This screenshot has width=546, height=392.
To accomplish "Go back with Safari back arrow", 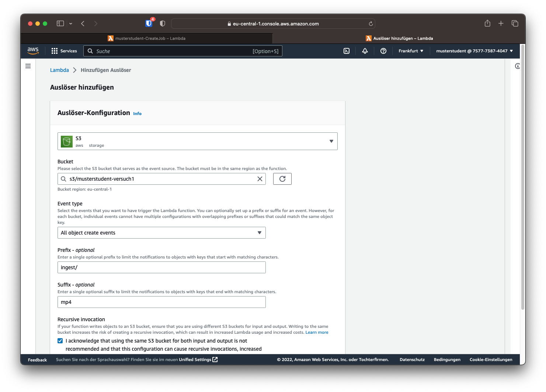I will click(x=83, y=24).
